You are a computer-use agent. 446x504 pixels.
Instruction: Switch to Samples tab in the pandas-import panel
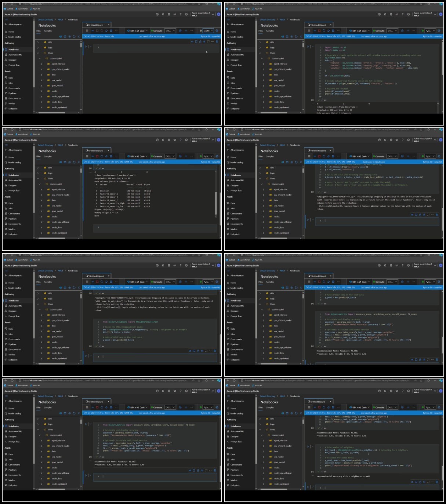point(270,31)
